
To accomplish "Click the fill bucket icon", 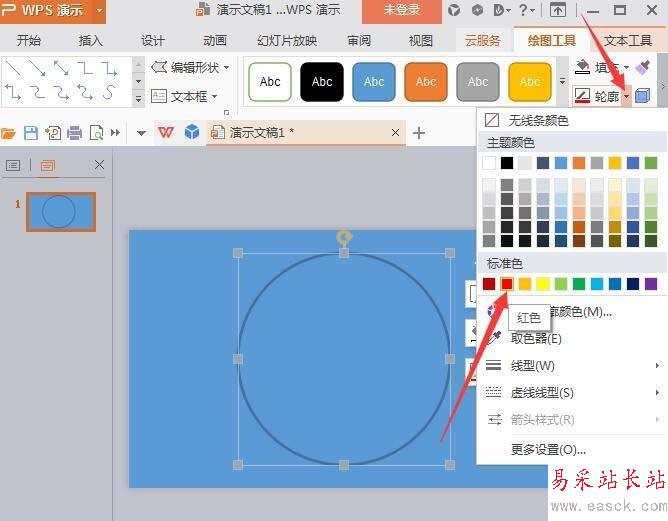I will tap(582, 67).
